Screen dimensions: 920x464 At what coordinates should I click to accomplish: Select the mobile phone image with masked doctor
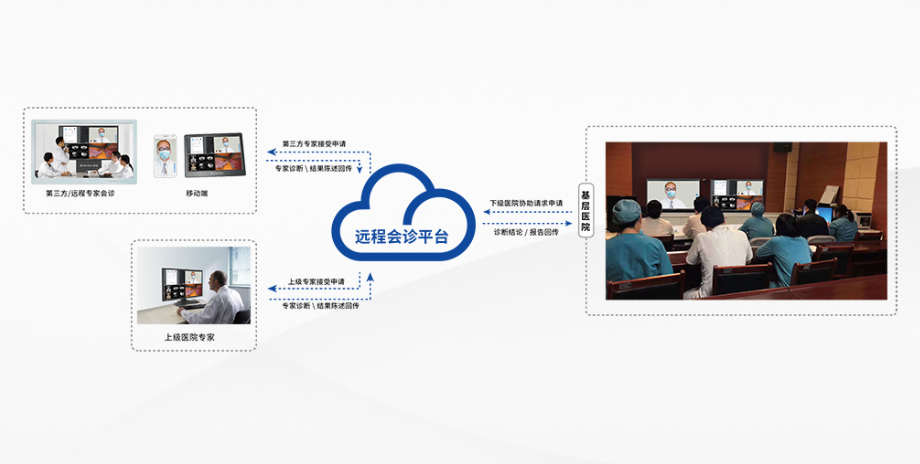click(165, 156)
